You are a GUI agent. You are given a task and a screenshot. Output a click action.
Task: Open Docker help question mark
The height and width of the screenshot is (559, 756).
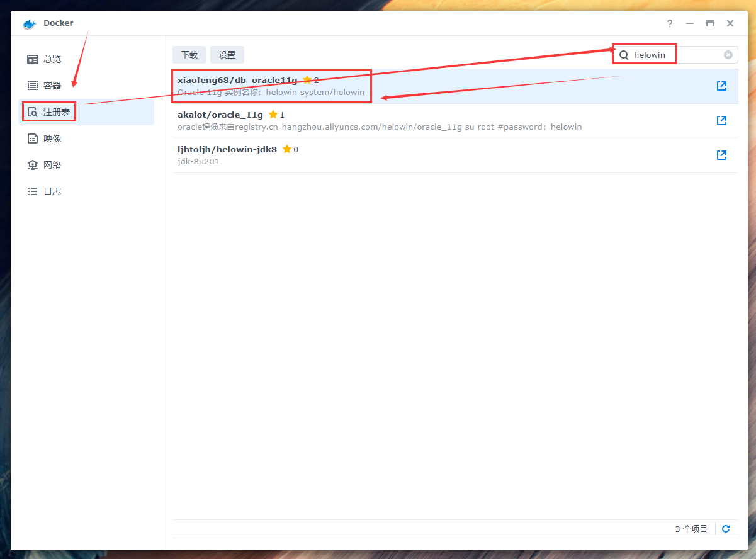point(670,23)
